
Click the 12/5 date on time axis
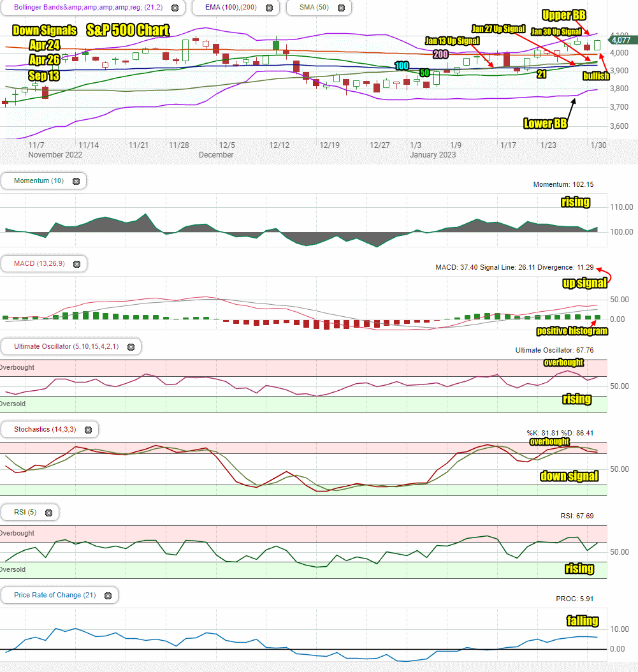(227, 145)
